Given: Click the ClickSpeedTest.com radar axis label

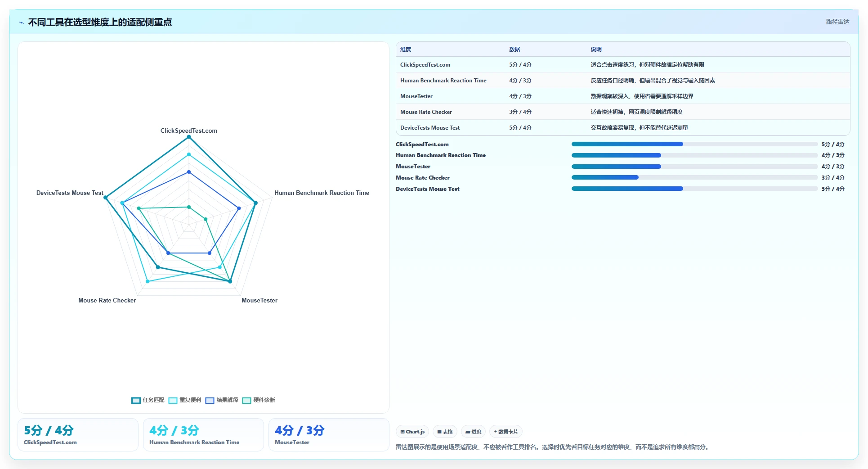Looking at the screenshot, I should [189, 131].
